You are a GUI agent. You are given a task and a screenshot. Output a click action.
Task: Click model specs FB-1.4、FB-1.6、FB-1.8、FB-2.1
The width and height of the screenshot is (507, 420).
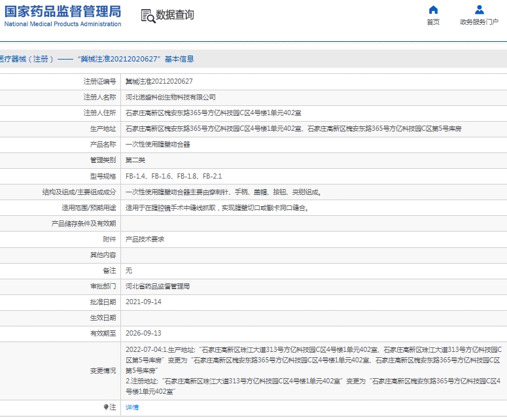[173, 176]
